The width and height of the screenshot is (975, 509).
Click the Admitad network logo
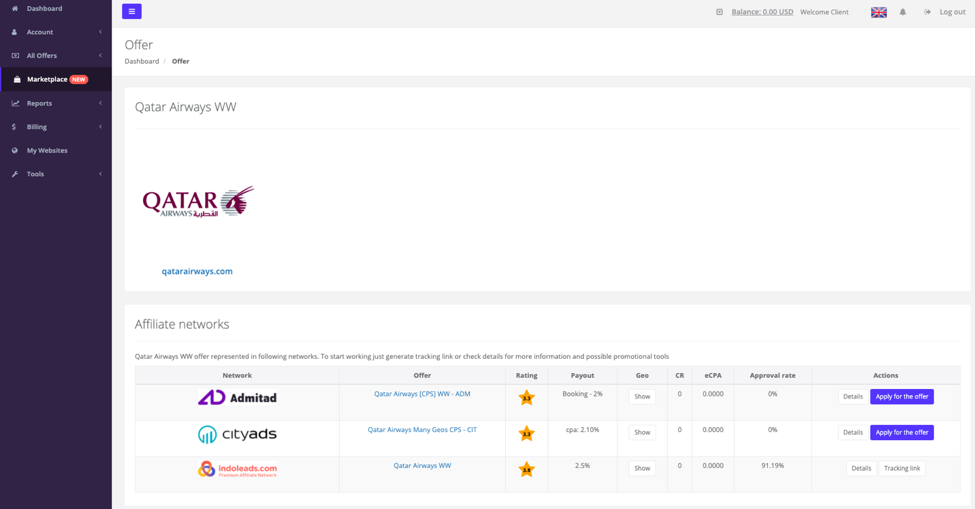tap(237, 398)
